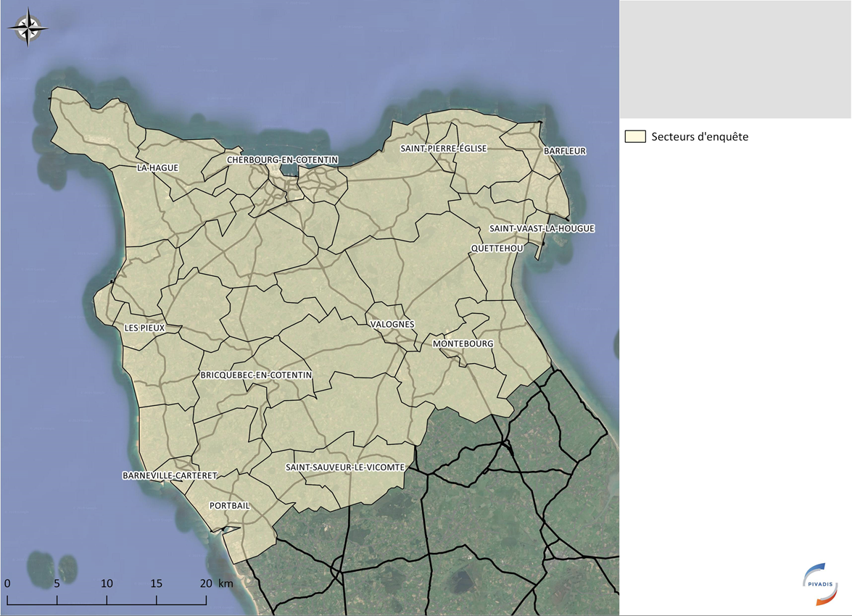Click the LA HAGUE map label
The width and height of the screenshot is (852, 616).
pyautogui.click(x=157, y=168)
